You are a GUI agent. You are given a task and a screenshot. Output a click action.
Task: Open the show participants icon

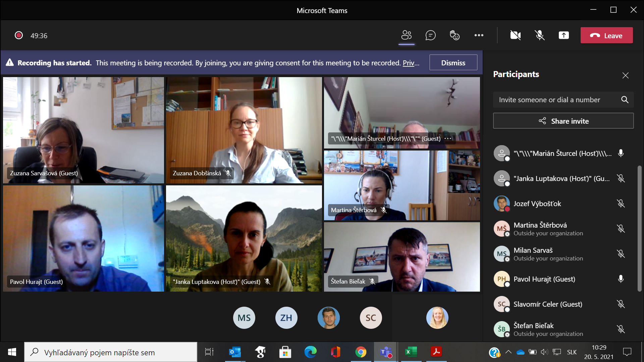[x=406, y=35]
